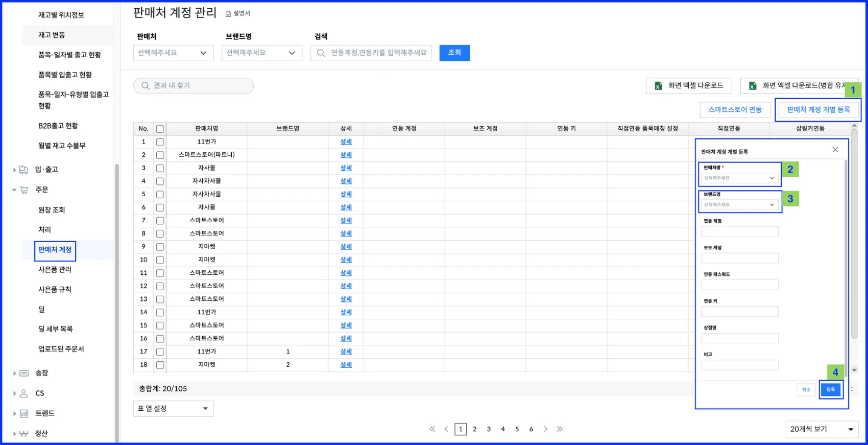Check the row 17 checkbox
Viewport: 868px width, 445px height.
click(x=160, y=352)
